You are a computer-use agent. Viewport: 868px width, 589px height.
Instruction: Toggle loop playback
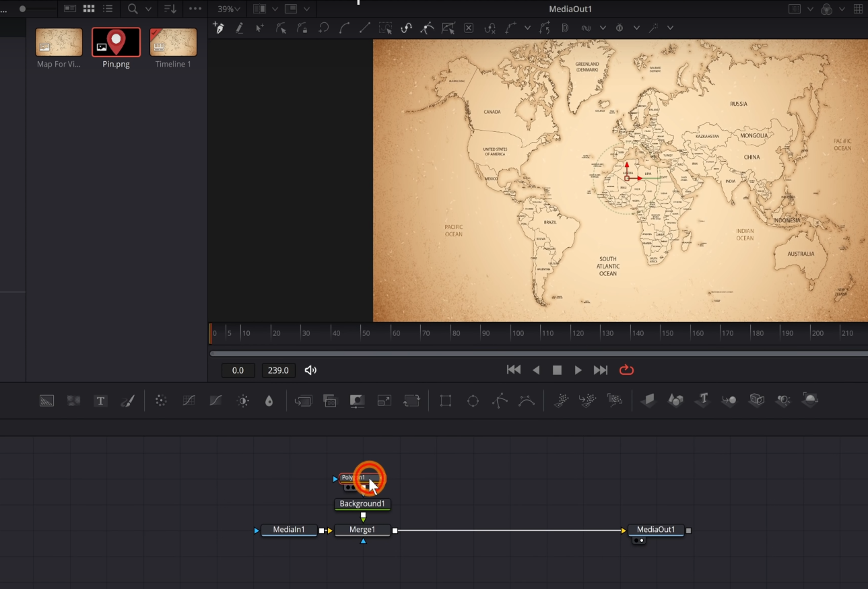[626, 370]
